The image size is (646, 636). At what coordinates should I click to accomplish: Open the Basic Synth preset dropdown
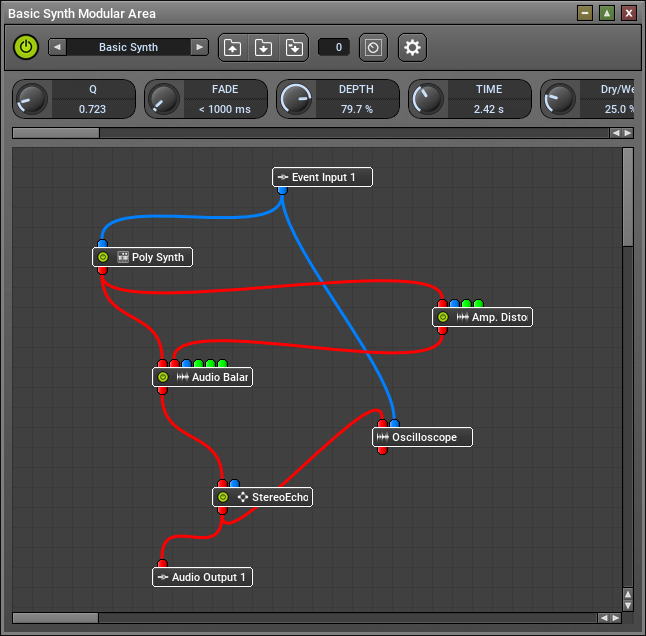[128, 47]
